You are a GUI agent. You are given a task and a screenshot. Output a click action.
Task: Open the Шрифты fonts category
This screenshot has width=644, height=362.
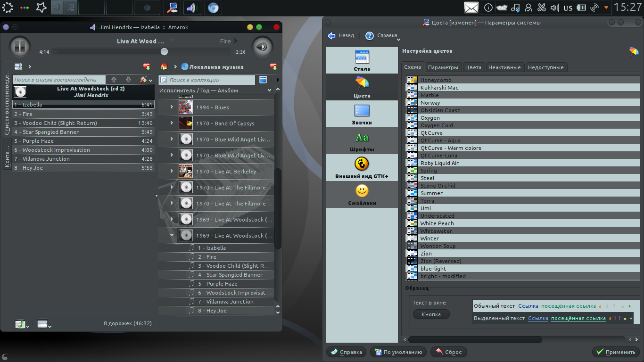[362, 141]
